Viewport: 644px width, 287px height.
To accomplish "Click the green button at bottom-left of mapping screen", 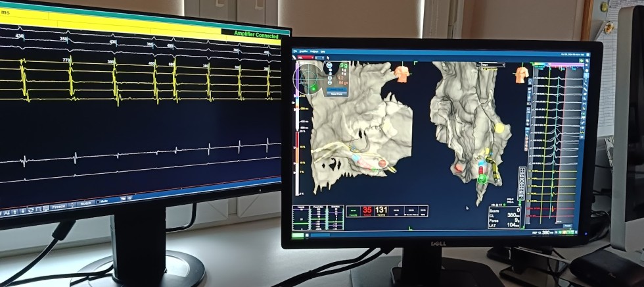I will tap(298, 235).
